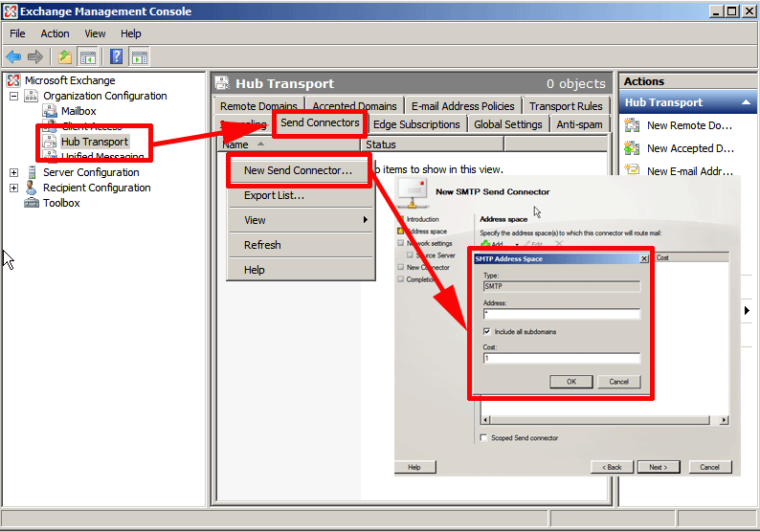Select Mailbox in the console tree

(78, 111)
